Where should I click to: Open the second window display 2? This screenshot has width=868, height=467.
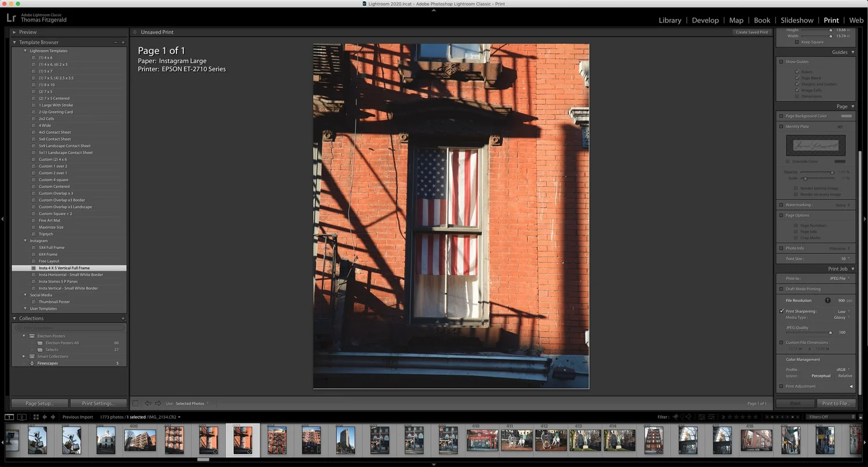(x=21, y=417)
